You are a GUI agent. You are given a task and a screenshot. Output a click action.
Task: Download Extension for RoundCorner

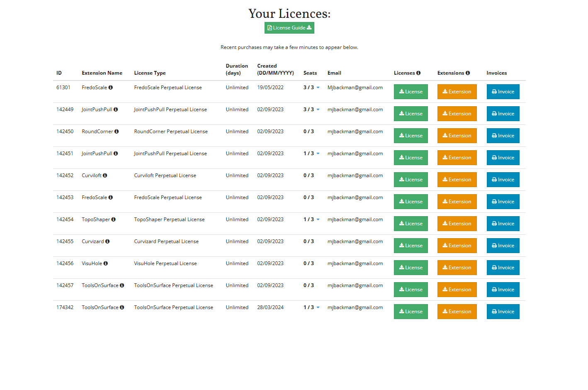tap(457, 136)
